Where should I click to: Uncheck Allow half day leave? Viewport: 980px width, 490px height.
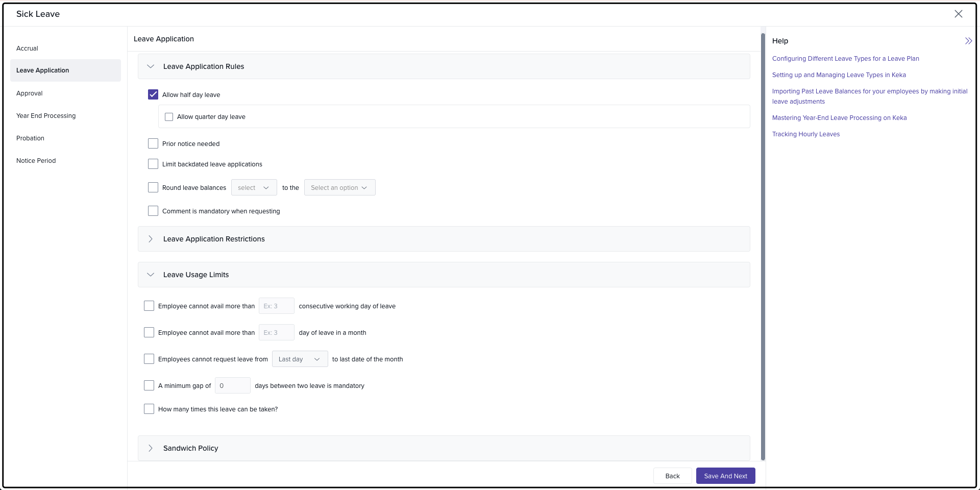[x=153, y=94]
